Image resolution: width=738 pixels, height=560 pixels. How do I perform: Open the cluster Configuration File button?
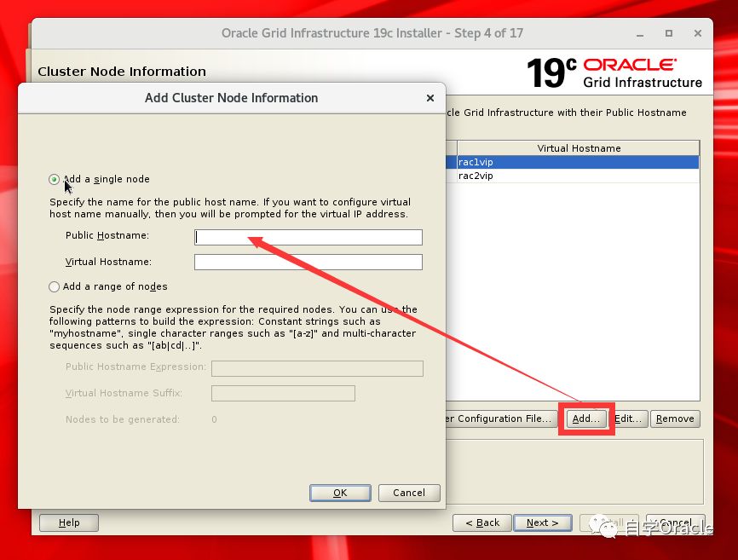point(501,419)
